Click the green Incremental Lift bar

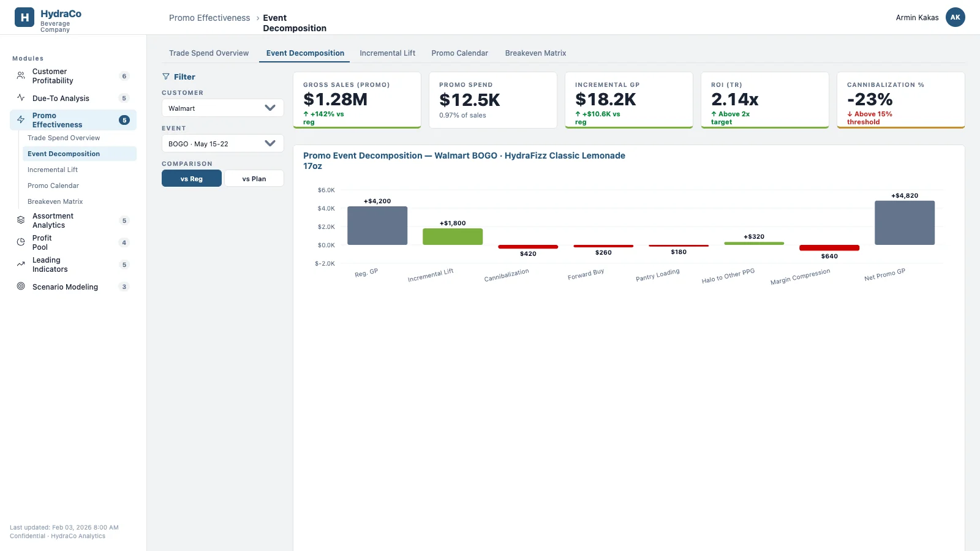[453, 236]
